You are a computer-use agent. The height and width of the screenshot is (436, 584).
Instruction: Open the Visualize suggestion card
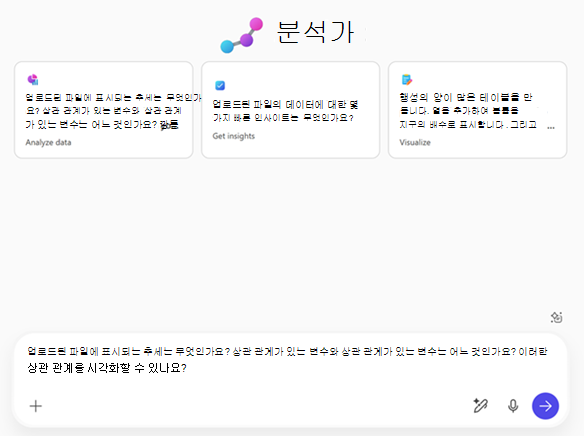point(477,110)
